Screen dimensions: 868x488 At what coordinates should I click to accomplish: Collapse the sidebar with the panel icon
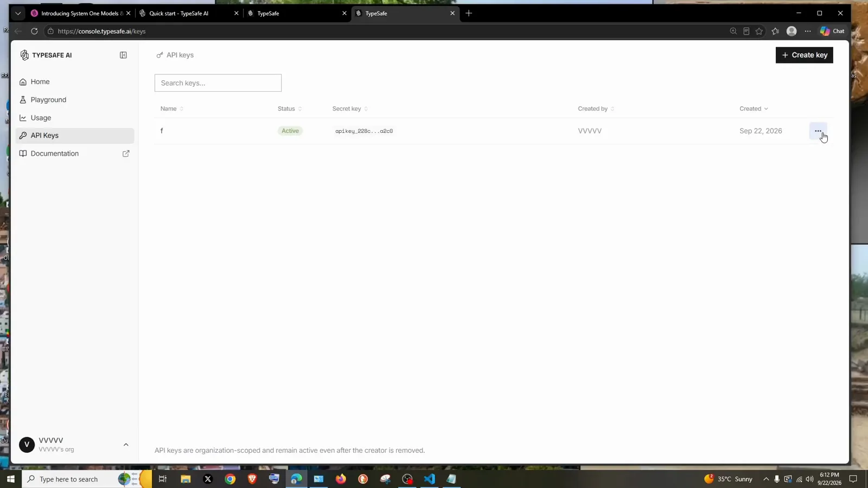[123, 55]
